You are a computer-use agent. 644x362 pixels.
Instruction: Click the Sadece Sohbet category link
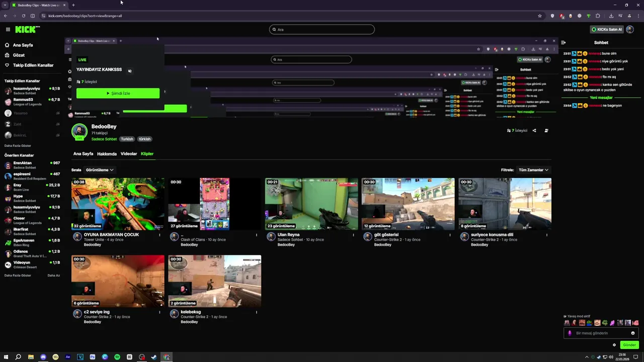[104, 139]
